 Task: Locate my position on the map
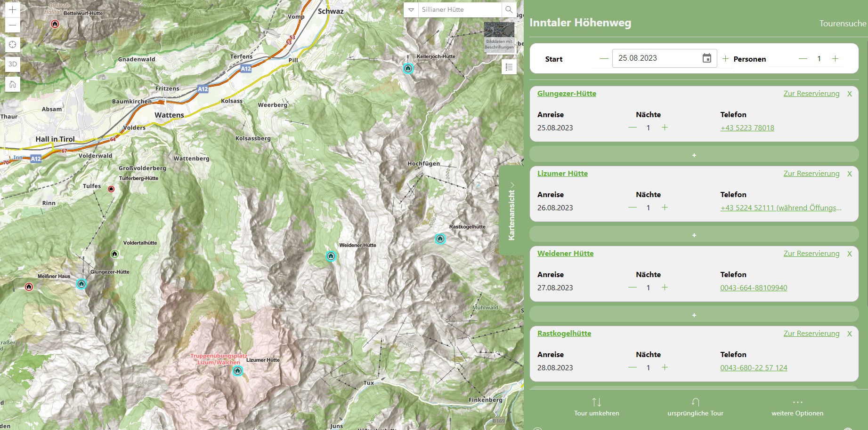click(x=13, y=44)
